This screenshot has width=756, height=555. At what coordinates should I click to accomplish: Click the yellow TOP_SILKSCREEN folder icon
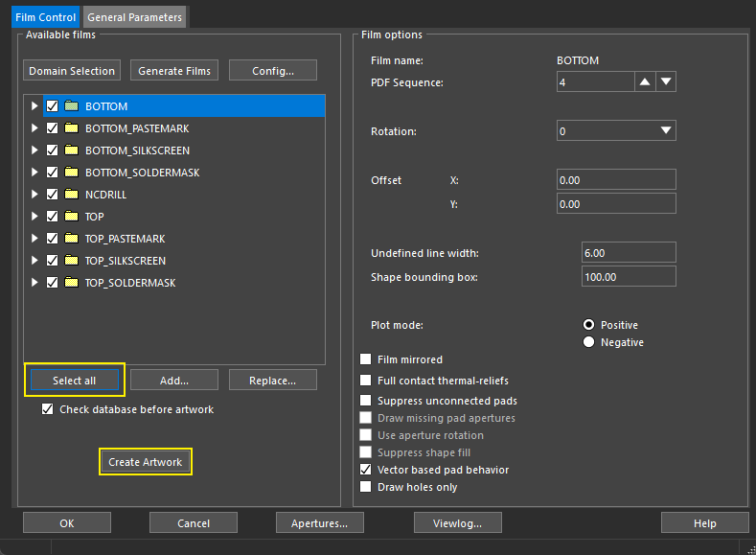click(71, 261)
